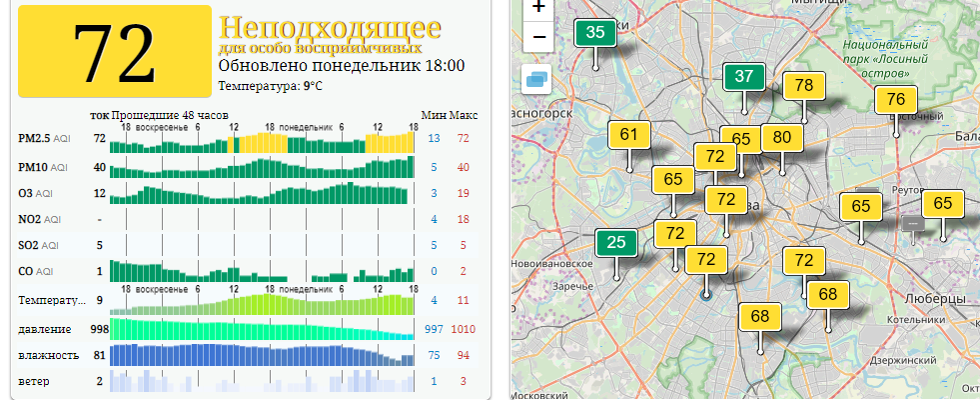Select the truncated Температу... row label
This screenshot has height=400, width=980.
tap(52, 300)
